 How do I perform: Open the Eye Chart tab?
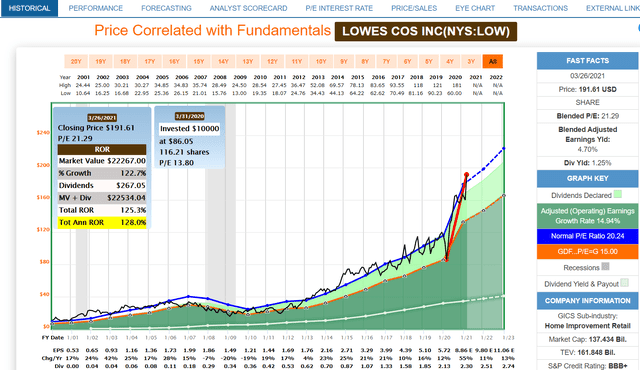coord(475,8)
